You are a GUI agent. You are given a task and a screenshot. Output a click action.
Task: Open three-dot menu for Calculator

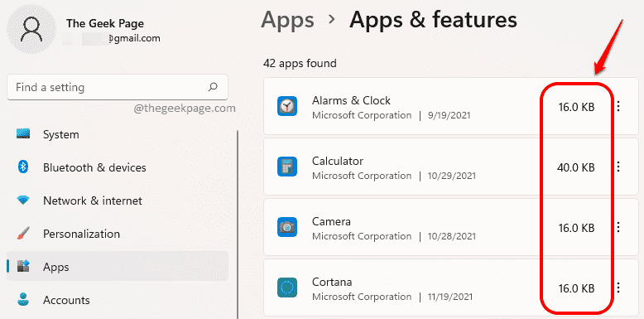(x=618, y=167)
